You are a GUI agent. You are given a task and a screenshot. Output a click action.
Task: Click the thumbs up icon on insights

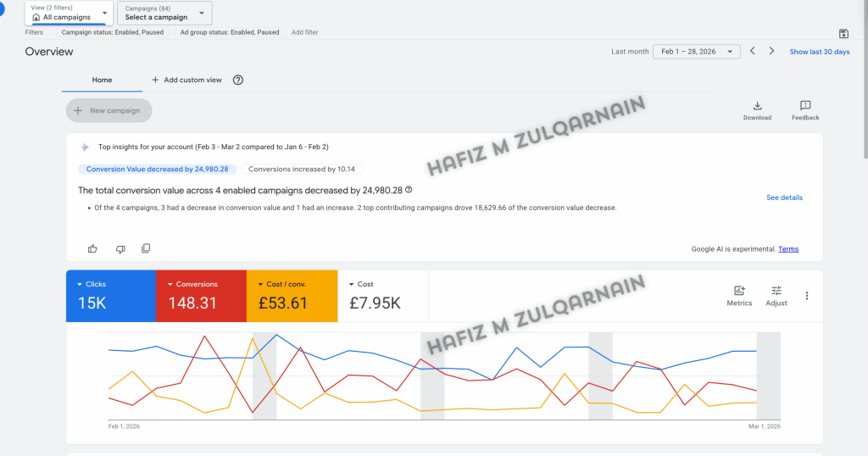pos(92,248)
